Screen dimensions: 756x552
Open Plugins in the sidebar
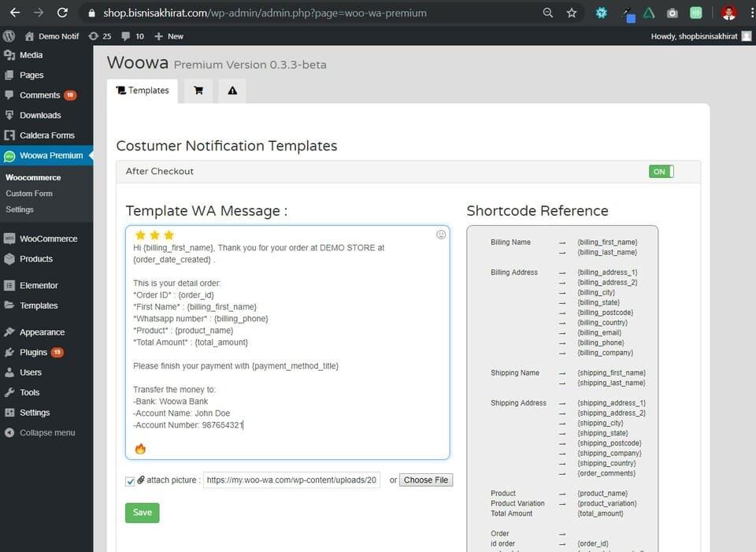[x=34, y=352]
